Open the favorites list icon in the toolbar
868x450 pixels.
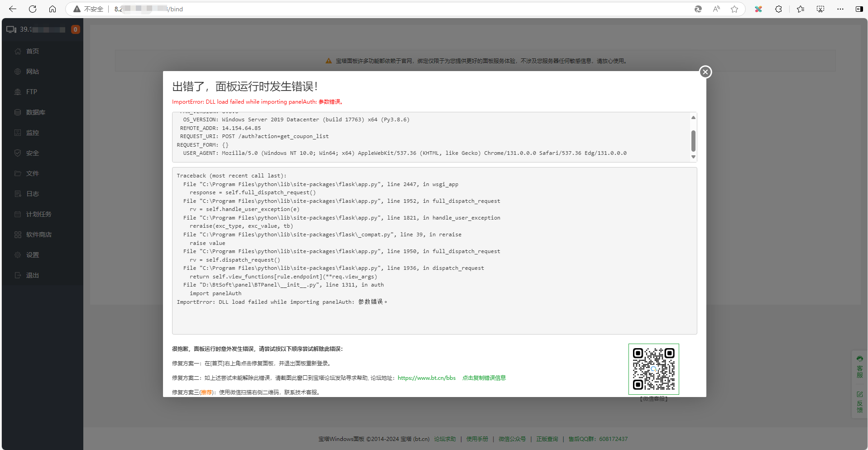801,9
